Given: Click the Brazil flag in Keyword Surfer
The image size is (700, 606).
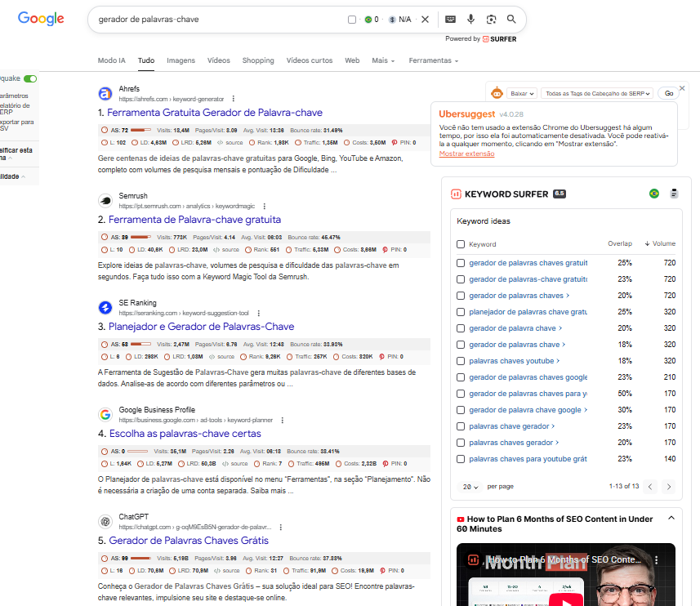Looking at the screenshot, I should [653, 194].
